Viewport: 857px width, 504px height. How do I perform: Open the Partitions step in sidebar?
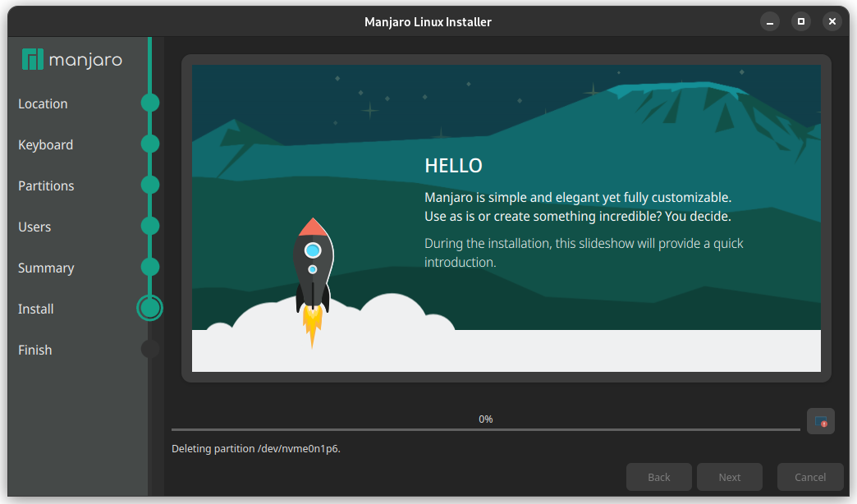pos(46,186)
